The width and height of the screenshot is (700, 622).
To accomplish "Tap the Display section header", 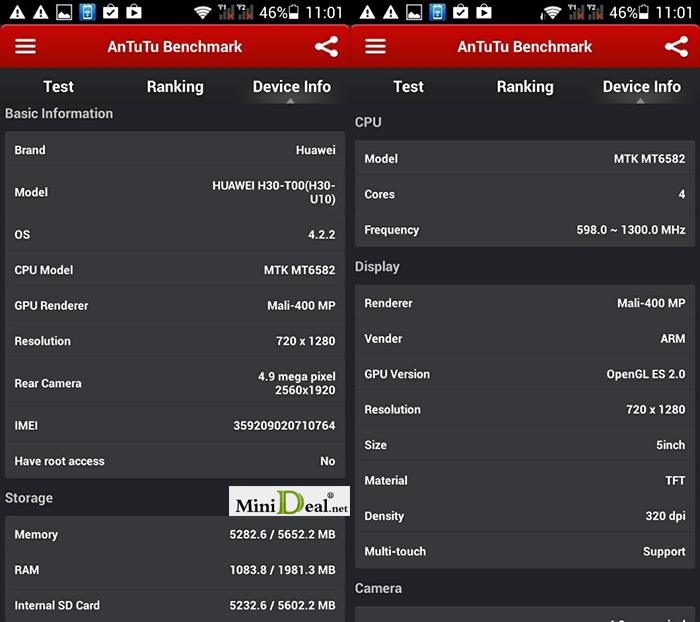I will 377,267.
